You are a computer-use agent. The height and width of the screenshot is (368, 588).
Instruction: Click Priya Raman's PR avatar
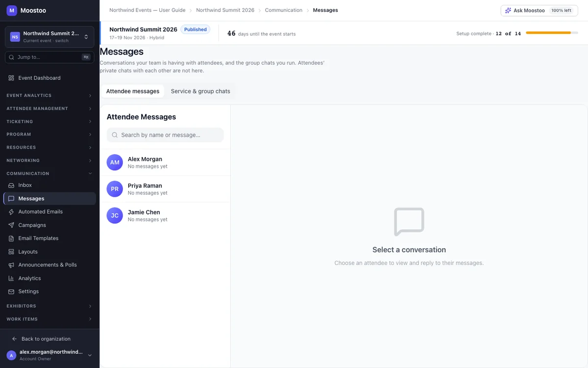tap(115, 189)
